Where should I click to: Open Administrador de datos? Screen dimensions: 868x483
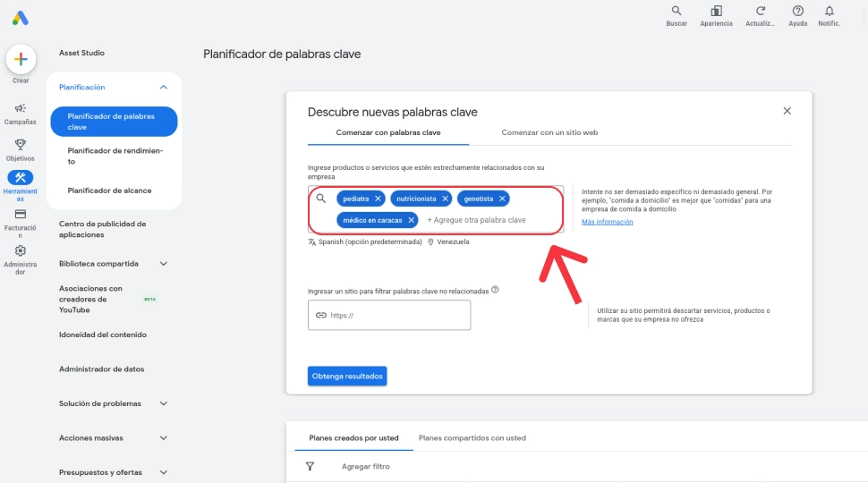[102, 369]
